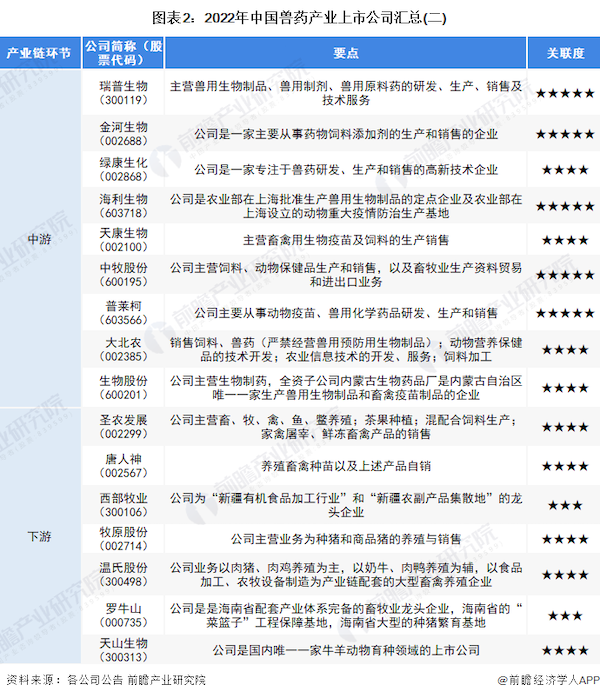This screenshot has height=698, width=600.
Task: Click the @前瞻经济学人APP credit
Action: pos(548,680)
